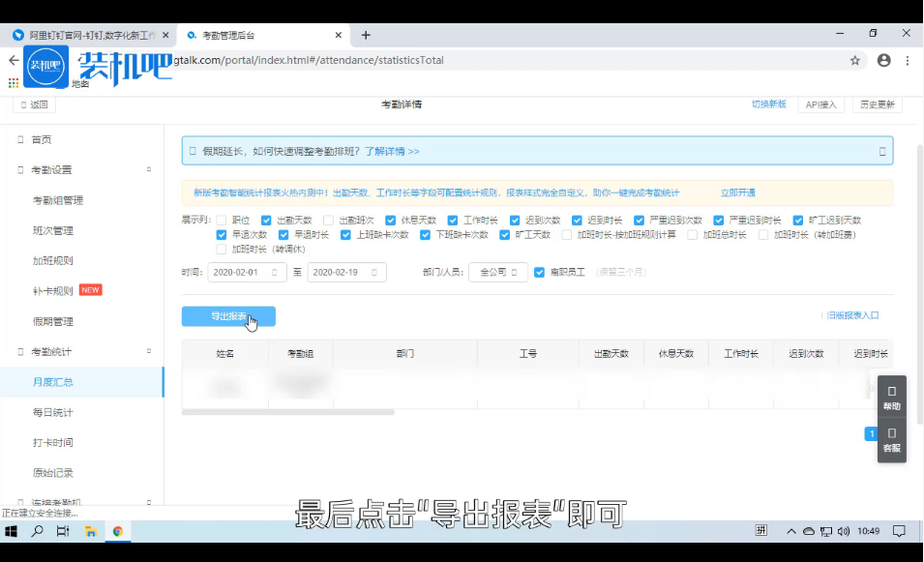
Task: Open the 客服 customer service icon
Action: [891, 439]
